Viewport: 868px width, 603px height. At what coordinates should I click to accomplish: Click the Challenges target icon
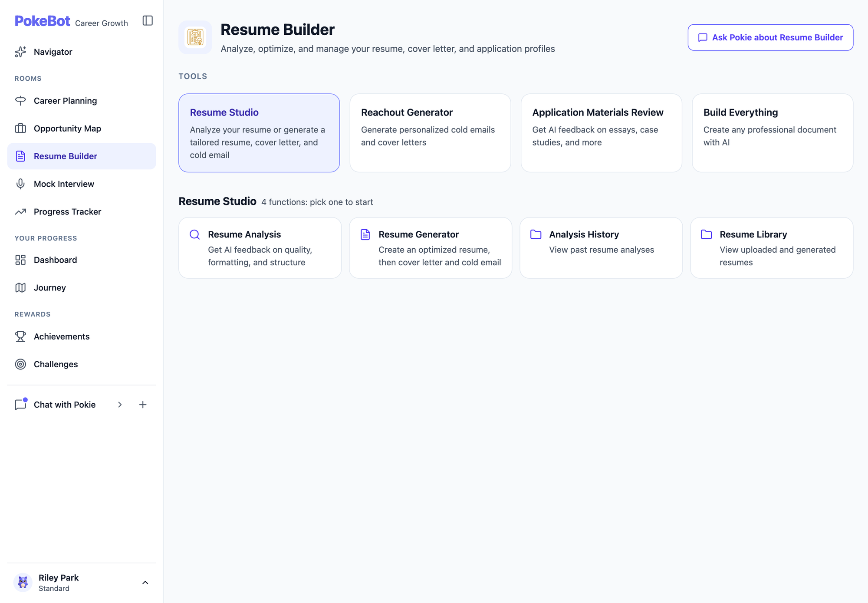[x=20, y=364]
